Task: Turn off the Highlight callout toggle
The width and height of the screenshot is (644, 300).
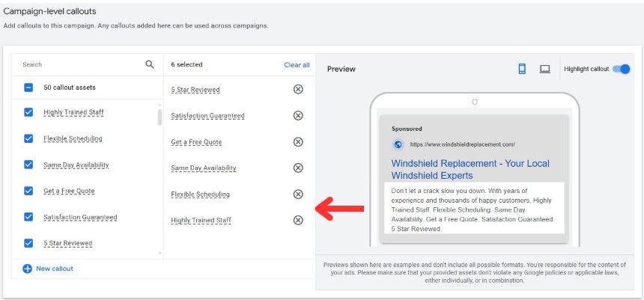Action: pos(621,69)
